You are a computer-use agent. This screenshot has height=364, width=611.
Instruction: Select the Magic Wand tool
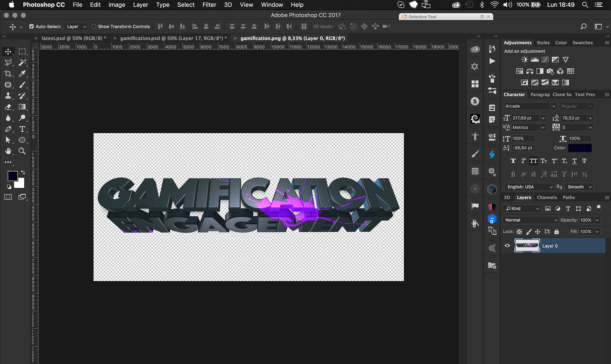tap(22, 63)
